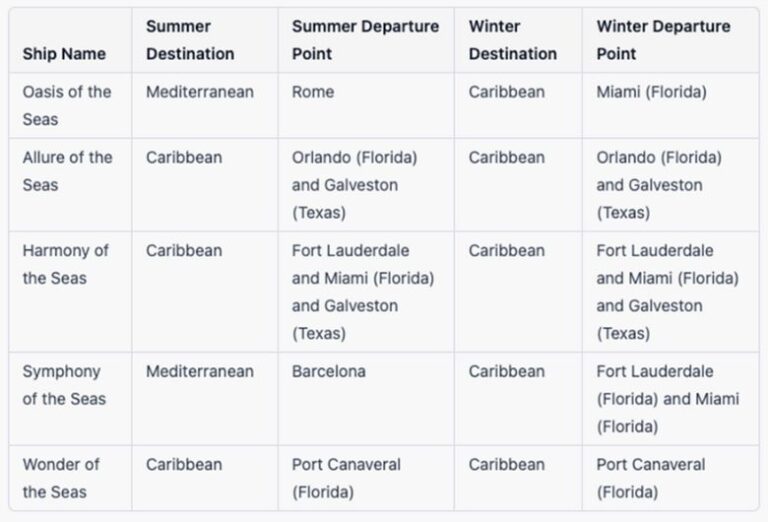The width and height of the screenshot is (768, 522).
Task: Select the Wonder of the Seas cell
Action: click(61, 478)
